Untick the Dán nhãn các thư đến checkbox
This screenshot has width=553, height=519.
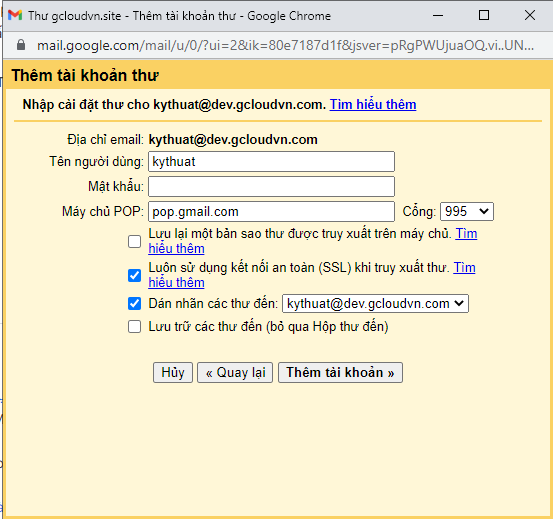(134, 304)
